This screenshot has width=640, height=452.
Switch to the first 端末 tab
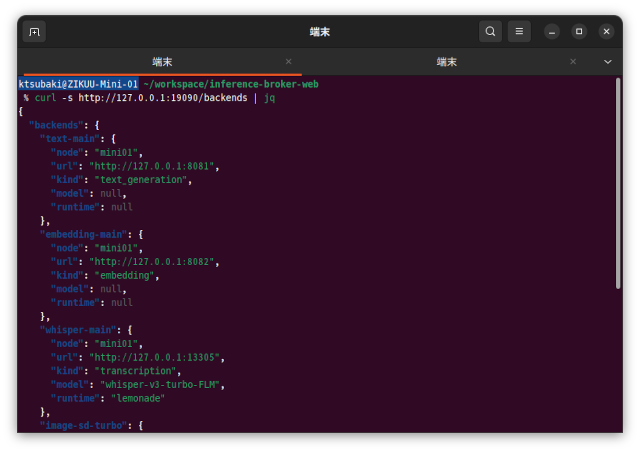pos(162,62)
